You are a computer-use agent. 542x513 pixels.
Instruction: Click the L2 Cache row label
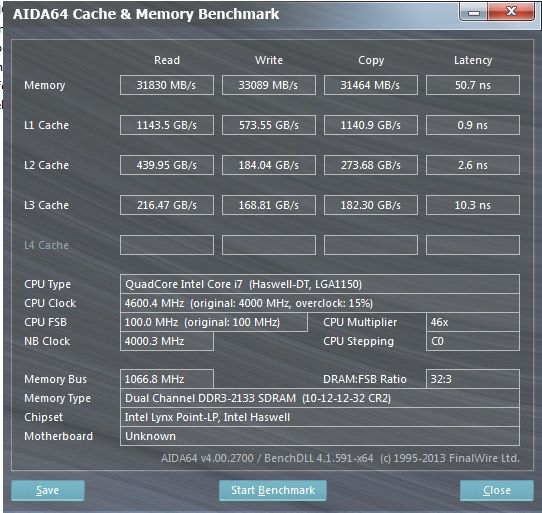tap(46, 165)
